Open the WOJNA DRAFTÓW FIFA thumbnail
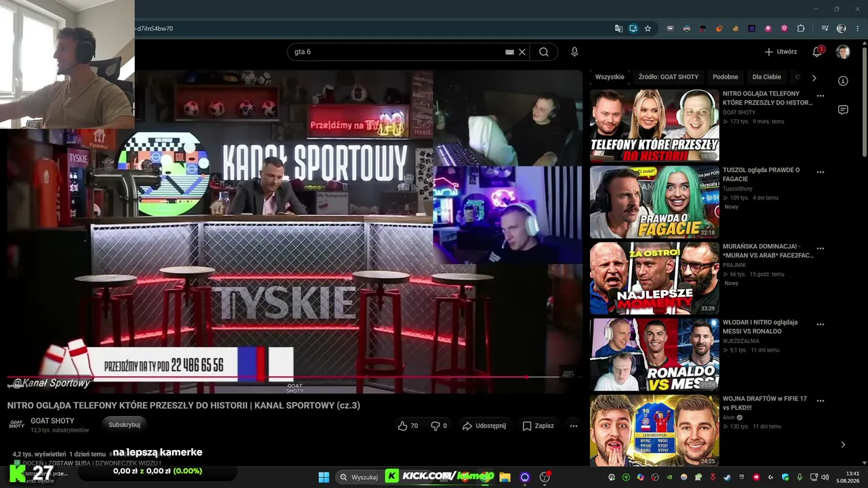Image resolution: width=868 pixels, height=488 pixels. coord(654,430)
